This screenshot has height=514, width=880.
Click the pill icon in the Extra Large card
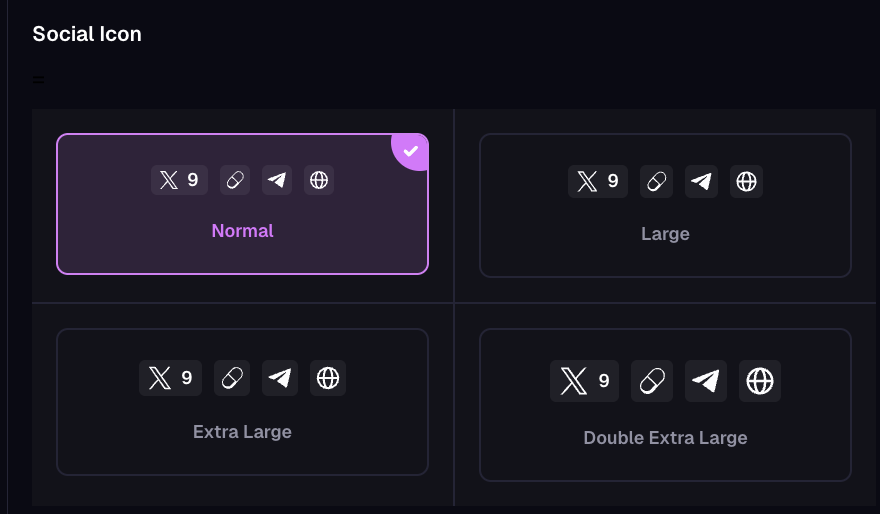coord(232,378)
